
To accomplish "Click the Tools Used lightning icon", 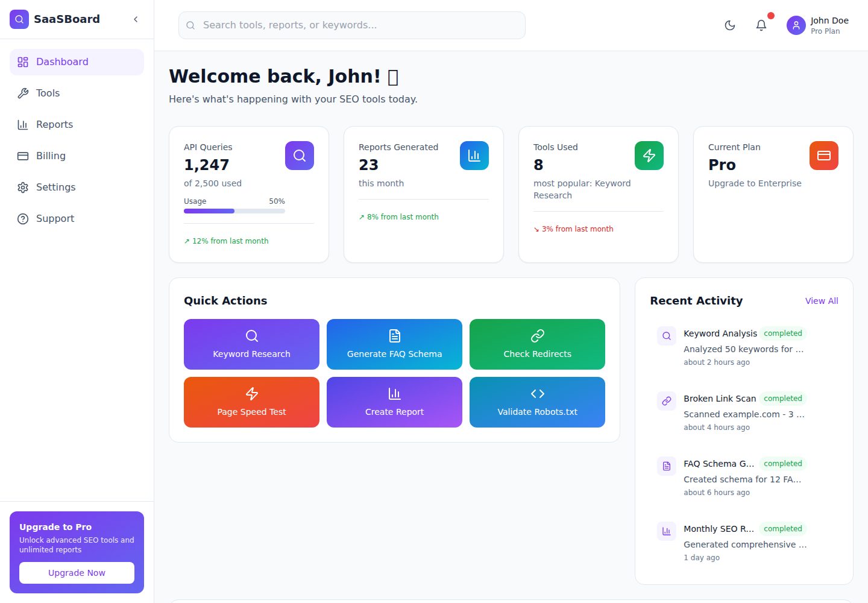I will point(649,156).
